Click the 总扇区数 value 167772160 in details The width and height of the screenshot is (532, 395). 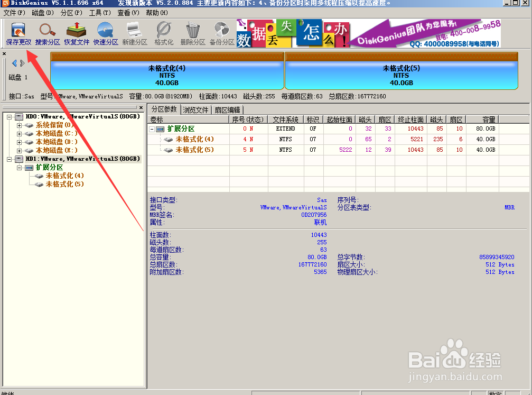pos(312,264)
